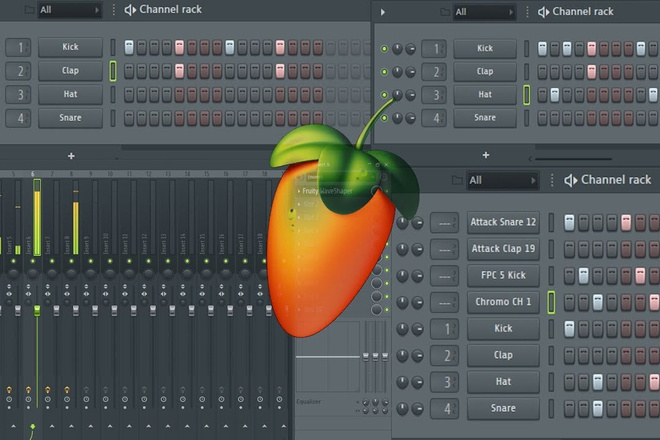Open All filter dropdown in top-left Channel rack

tap(69, 10)
